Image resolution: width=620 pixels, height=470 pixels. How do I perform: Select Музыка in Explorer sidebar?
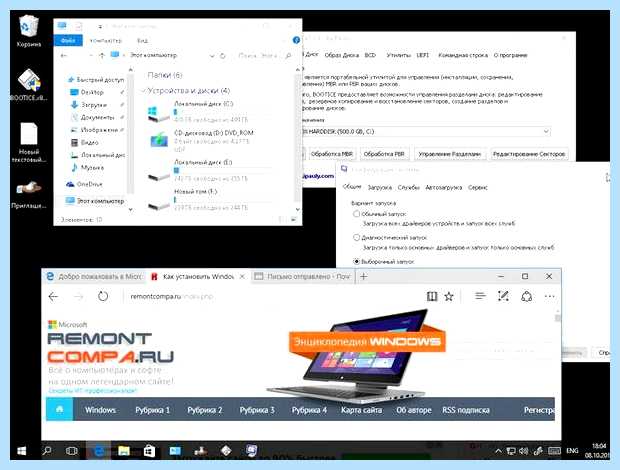tap(88, 168)
